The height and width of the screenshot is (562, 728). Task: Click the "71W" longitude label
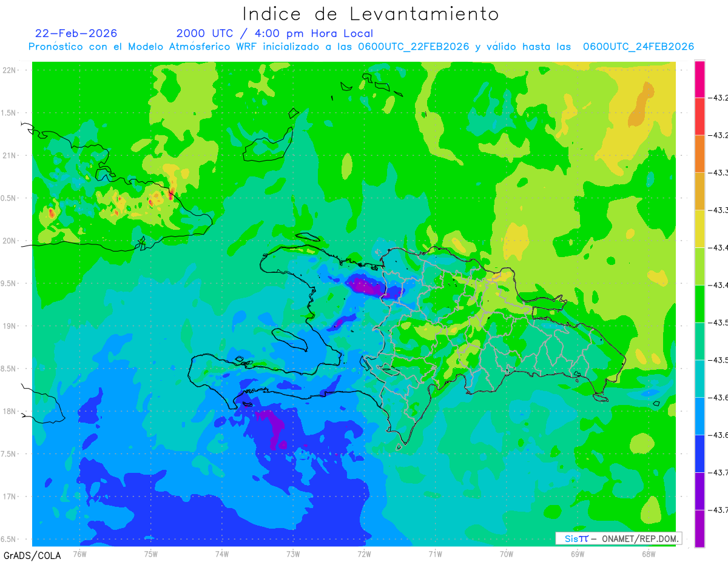point(435,554)
